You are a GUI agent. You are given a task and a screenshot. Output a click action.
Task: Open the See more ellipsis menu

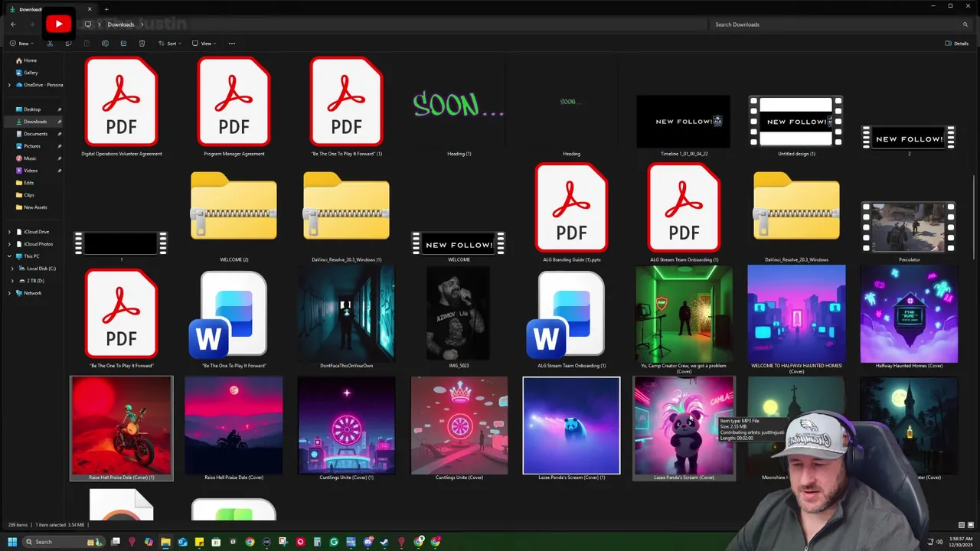232,44
